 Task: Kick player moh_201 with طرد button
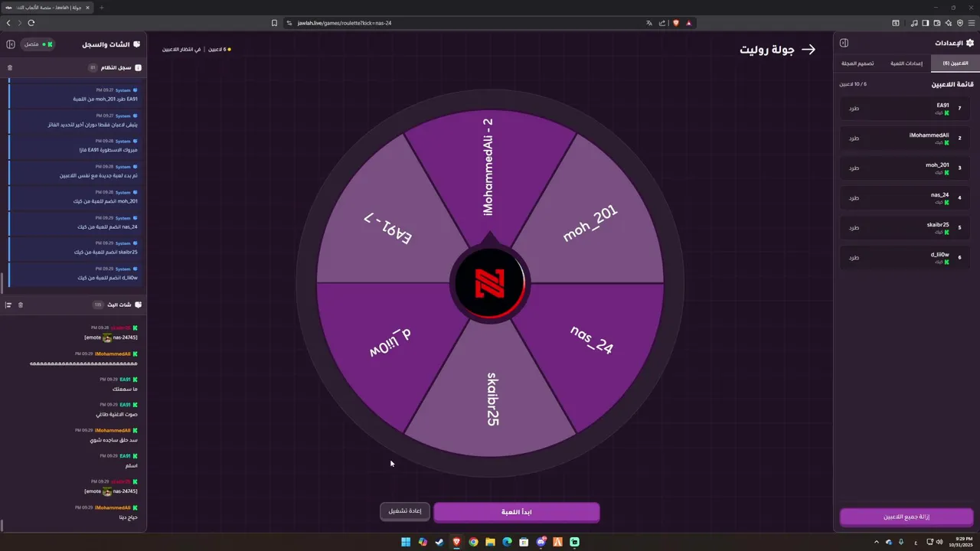click(853, 168)
